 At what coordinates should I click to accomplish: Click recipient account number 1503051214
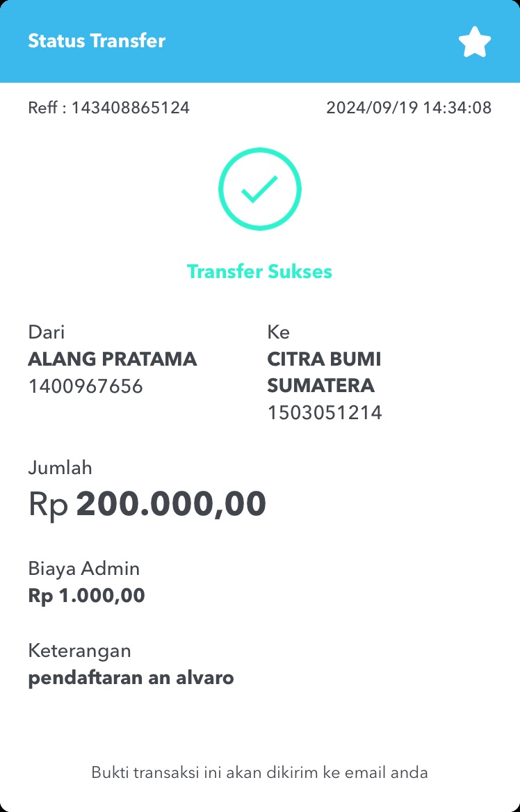click(x=325, y=413)
